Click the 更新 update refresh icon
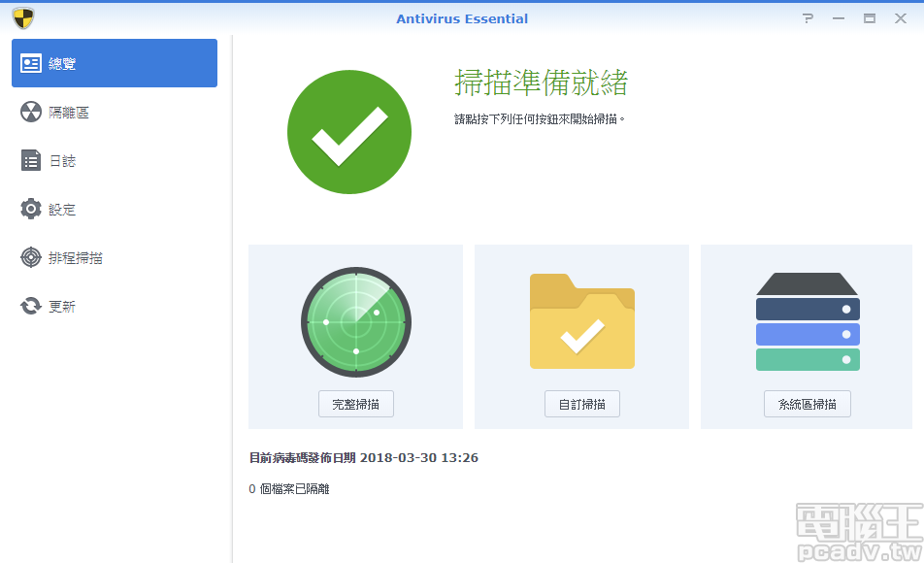 pos(29,306)
